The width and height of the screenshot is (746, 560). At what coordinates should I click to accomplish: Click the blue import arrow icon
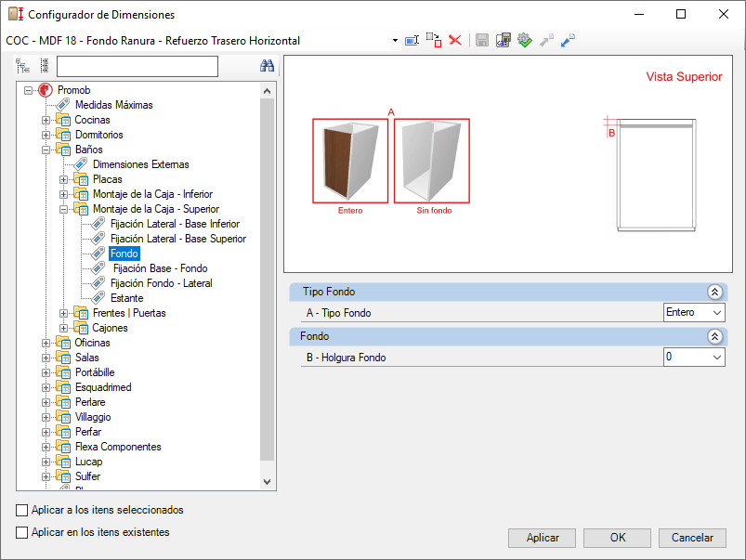pyautogui.click(x=568, y=41)
